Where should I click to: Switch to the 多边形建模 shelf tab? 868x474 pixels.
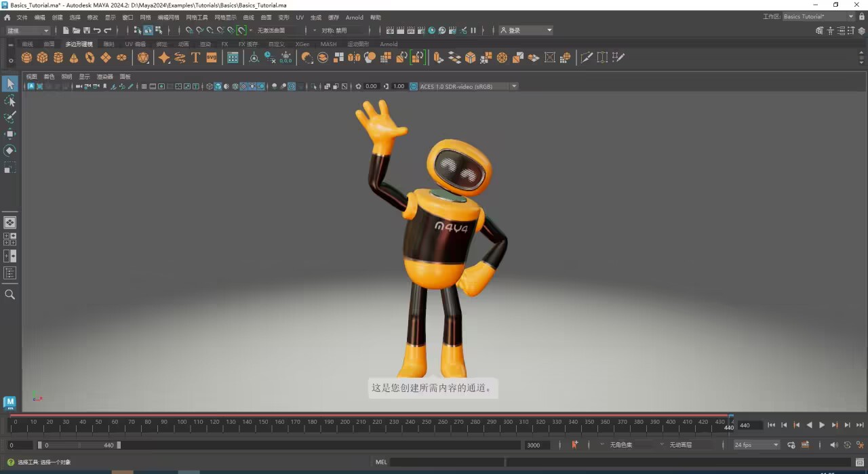[x=79, y=44]
